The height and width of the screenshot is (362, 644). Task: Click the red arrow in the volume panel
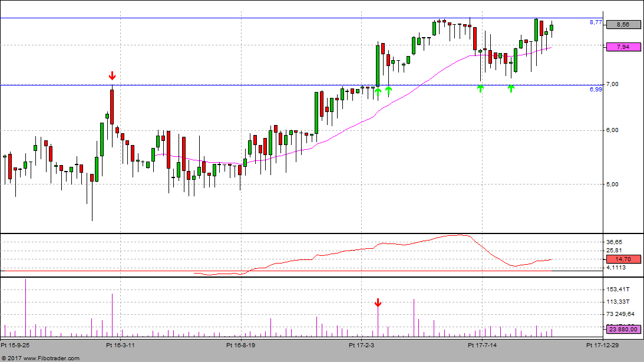[x=378, y=303]
